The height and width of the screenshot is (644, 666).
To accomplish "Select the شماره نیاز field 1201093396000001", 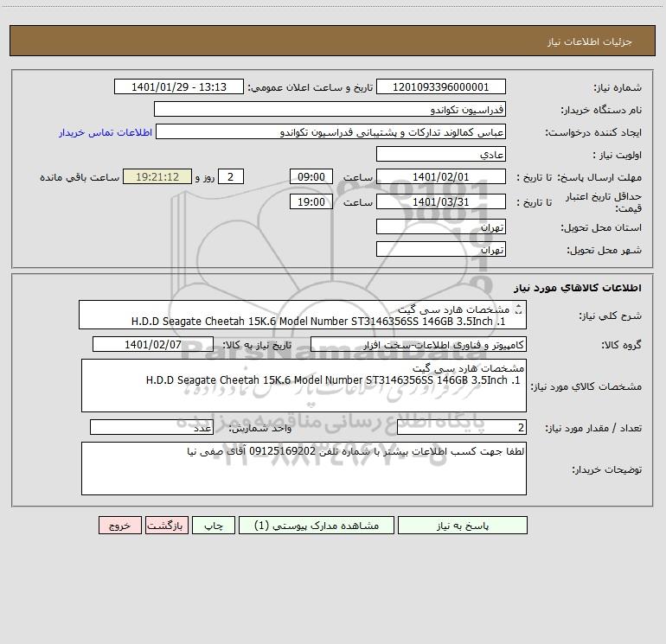I will [x=441, y=86].
